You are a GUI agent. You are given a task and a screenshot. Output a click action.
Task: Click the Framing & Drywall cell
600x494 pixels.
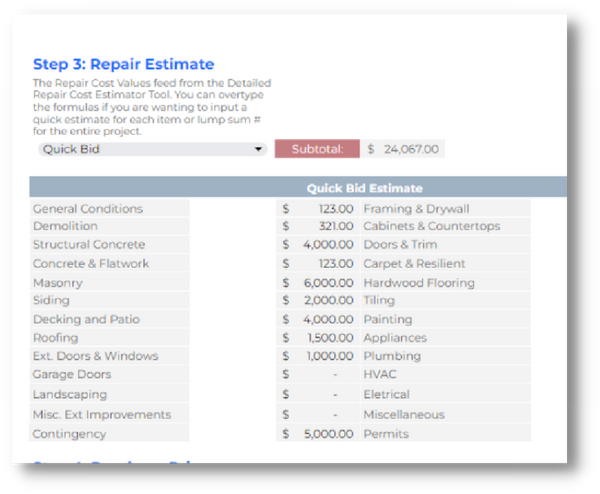click(x=444, y=209)
